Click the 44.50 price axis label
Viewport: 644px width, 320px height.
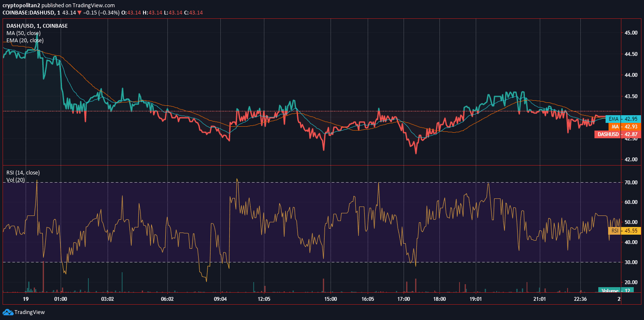631,54
